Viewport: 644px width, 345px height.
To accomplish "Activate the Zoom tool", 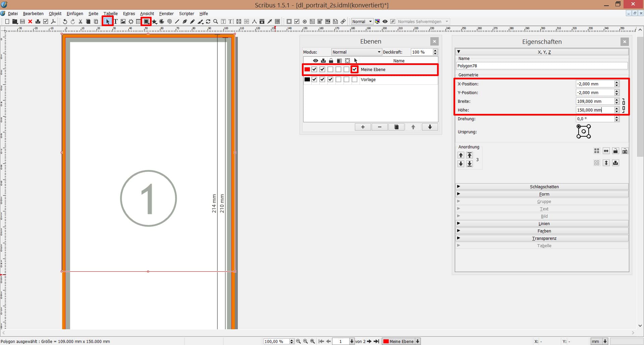I will 216,21.
